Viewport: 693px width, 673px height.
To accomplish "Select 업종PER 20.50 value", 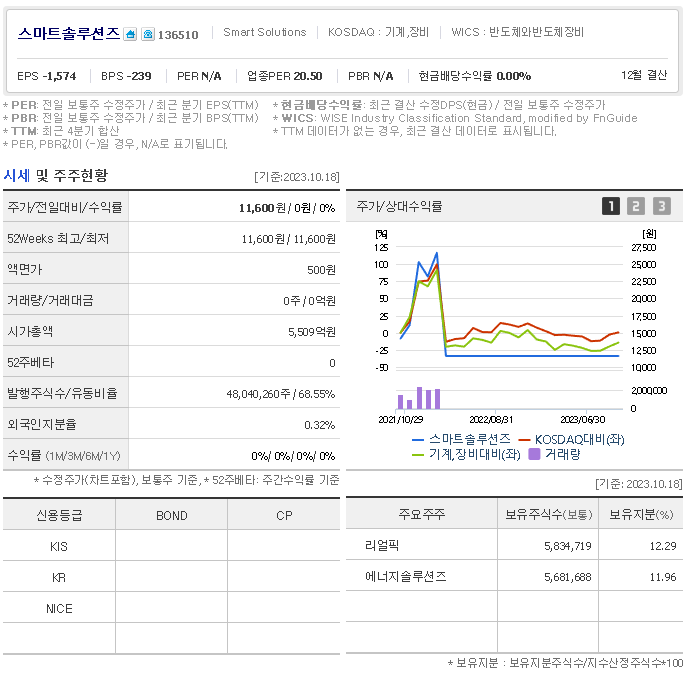I will point(285,76).
